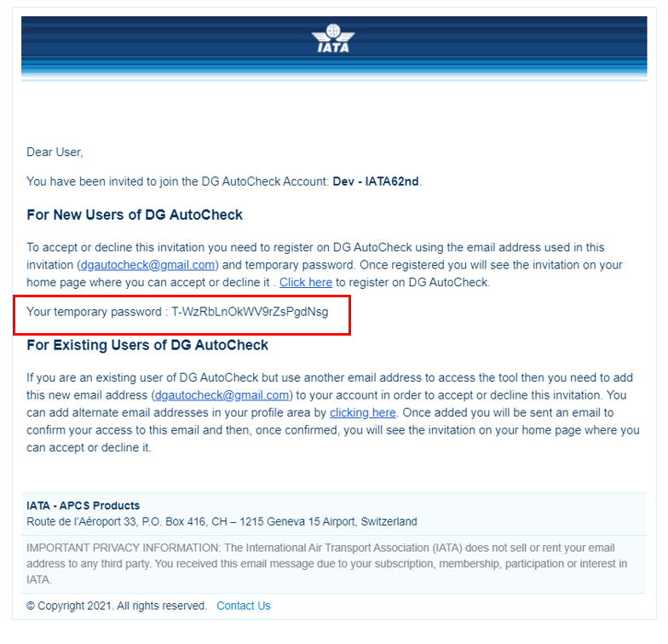
Task: Select the "For Existing Users of DG AutoCheck" heading
Action: (x=147, y=345)
